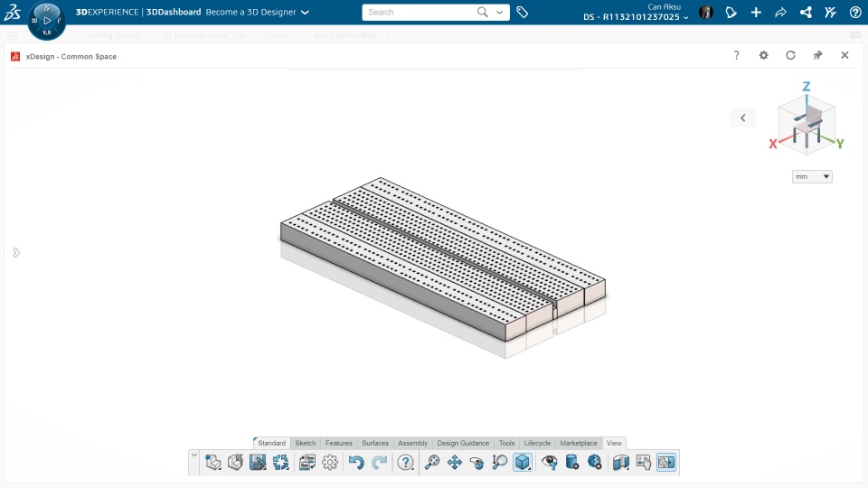This screenshot has width=868, height=488.
Task: Click the 3DS logo top-left
Action: click(12, 12)
